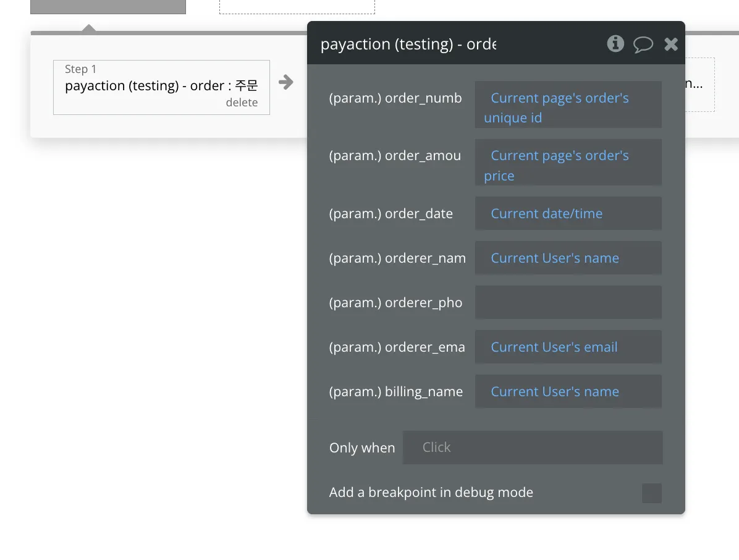Click orderer_name Current User's name expression

click(x=554, y=258)
